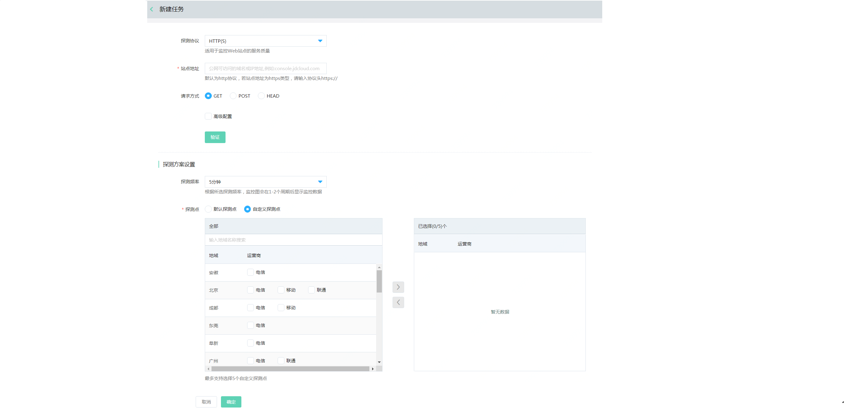Switch to 默认探测点 probe option
The height and width of the screenshot is (413, 868).
[x=208, y=209]
